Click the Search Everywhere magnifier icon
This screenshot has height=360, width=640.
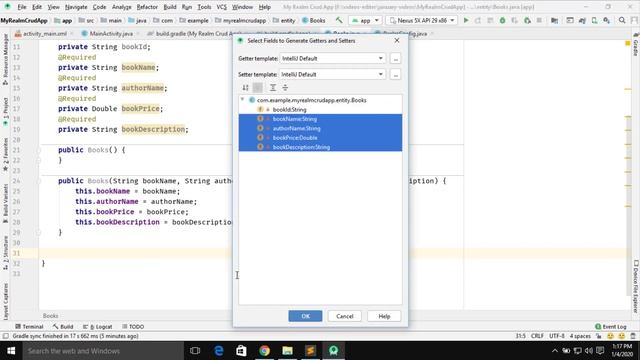(622, 20)
